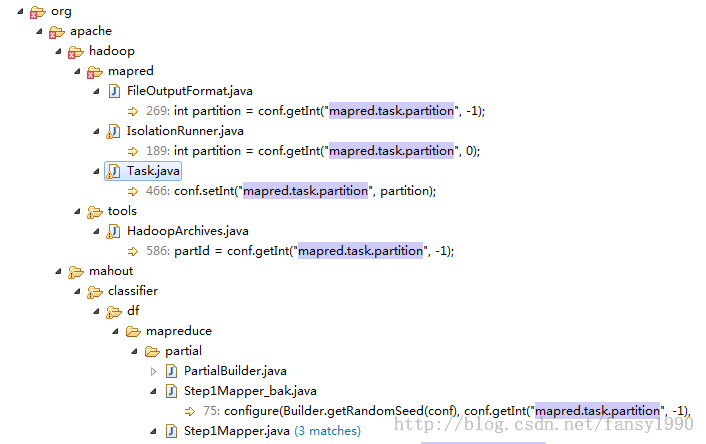Image resolution: width=706 pixels, height=444 pixels.
Task: Select the mapreduce folder item
Action: [178, 331]
